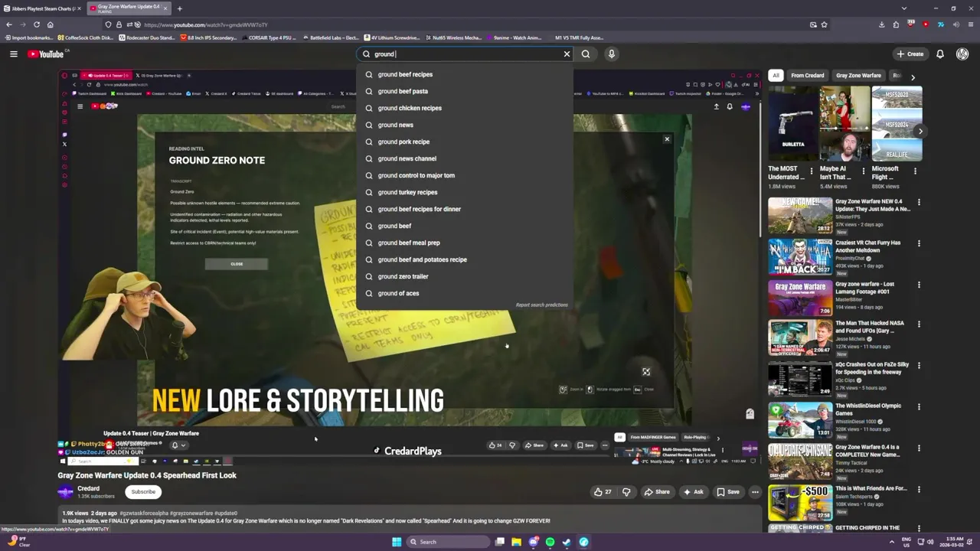The width and height of the screenshot is (980, 551).
Task: Open YouTube notifications bell
Action: [x=939, y=54]
